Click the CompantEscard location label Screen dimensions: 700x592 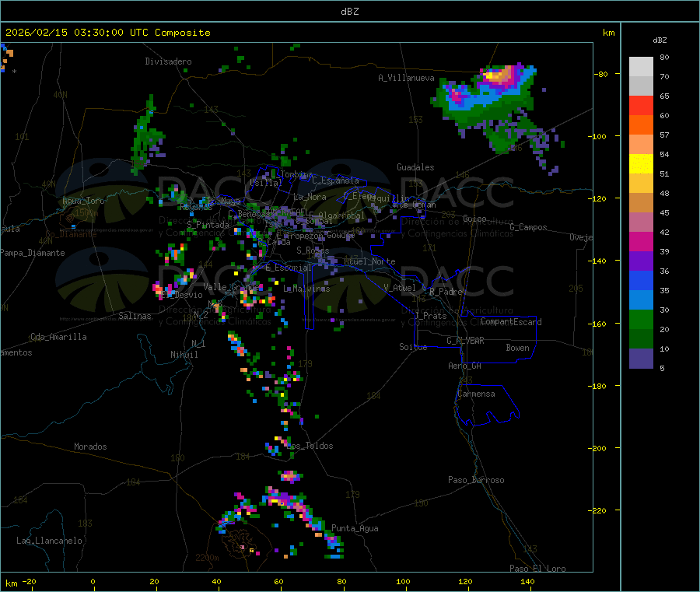pos(511,322)
